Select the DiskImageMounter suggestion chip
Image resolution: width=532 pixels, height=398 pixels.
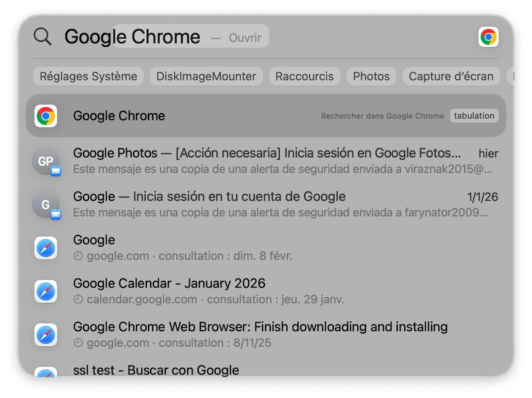click(206, 76)
